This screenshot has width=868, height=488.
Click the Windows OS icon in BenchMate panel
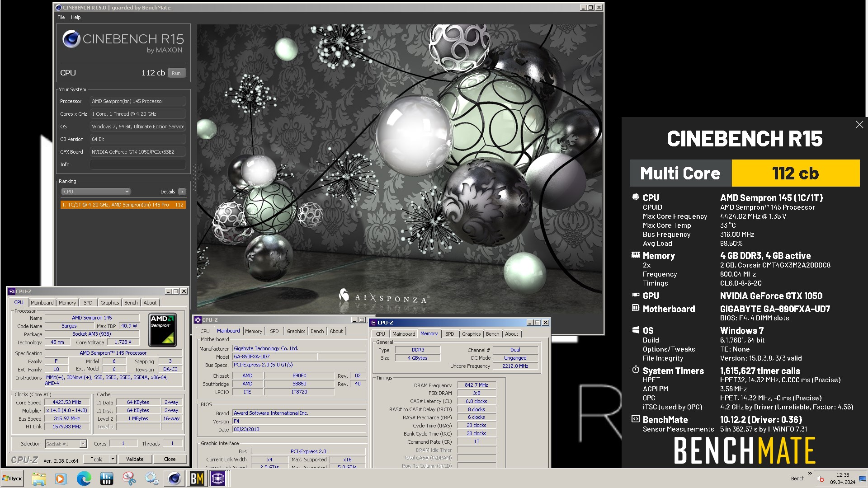(636, 330)
